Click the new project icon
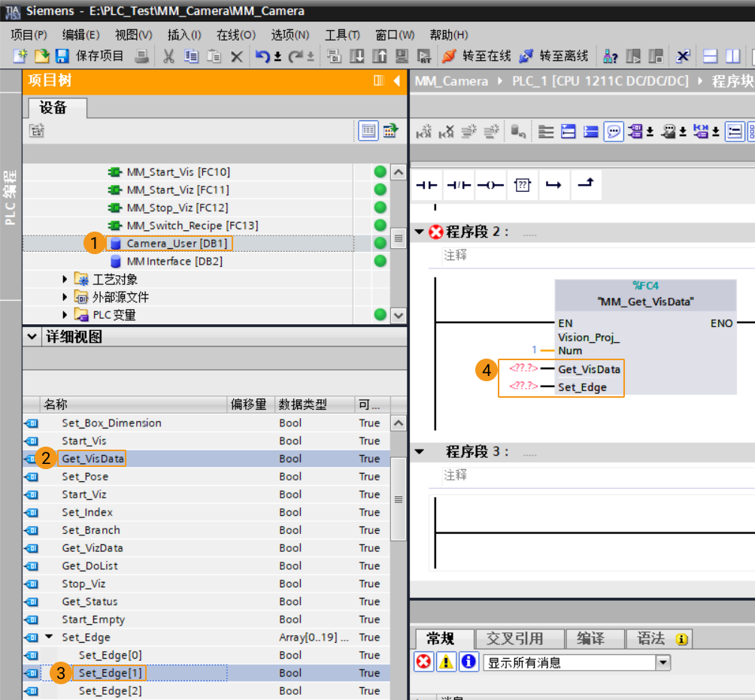Screen dimensions: 755x700 20,56
